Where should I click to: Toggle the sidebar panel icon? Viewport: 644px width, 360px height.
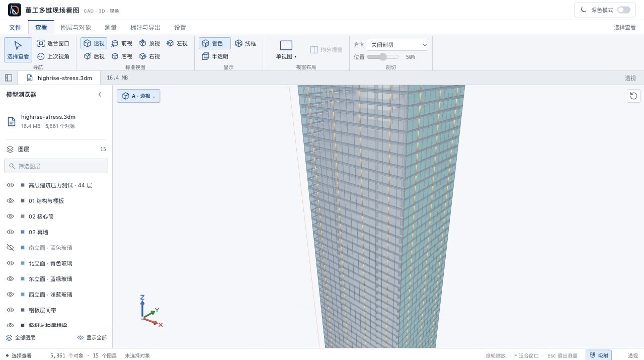(x=9, y=78)
